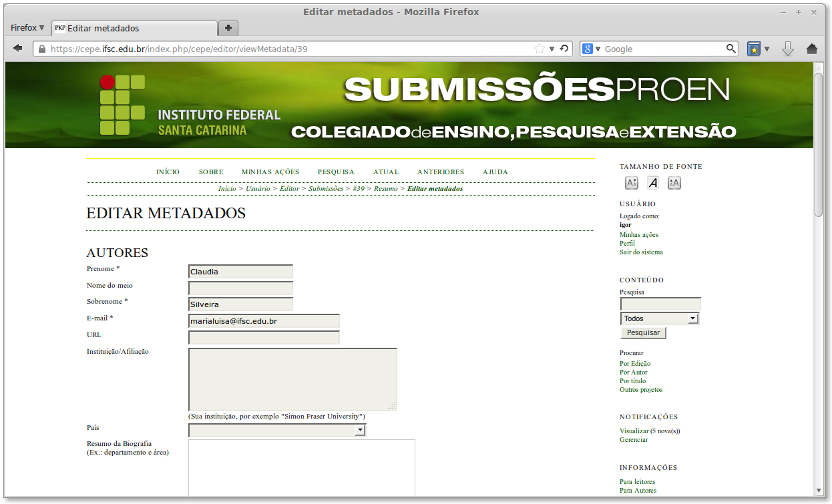Image resolution: width=832 pixels, height=504 pixels.
Task: Open the Downloads arrow icon
Action: pyautogui.click(x=788, y=48)
